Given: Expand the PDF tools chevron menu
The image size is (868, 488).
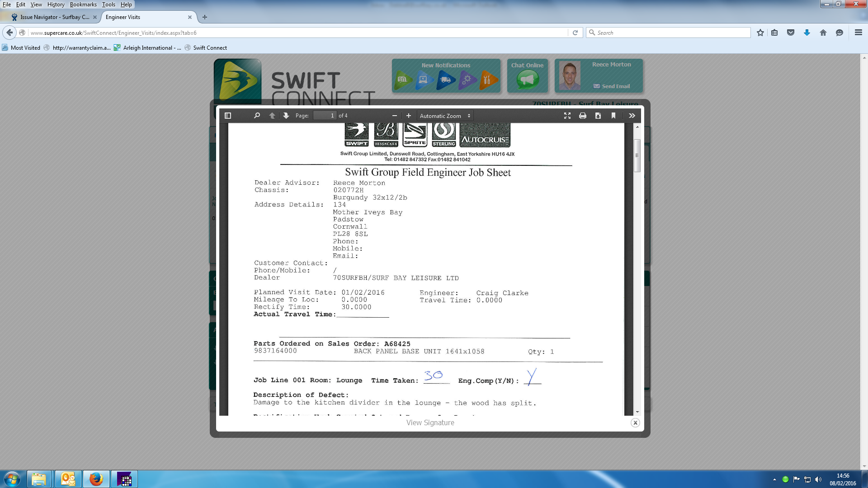Looking at the screenshot, I should pos(632,116).
